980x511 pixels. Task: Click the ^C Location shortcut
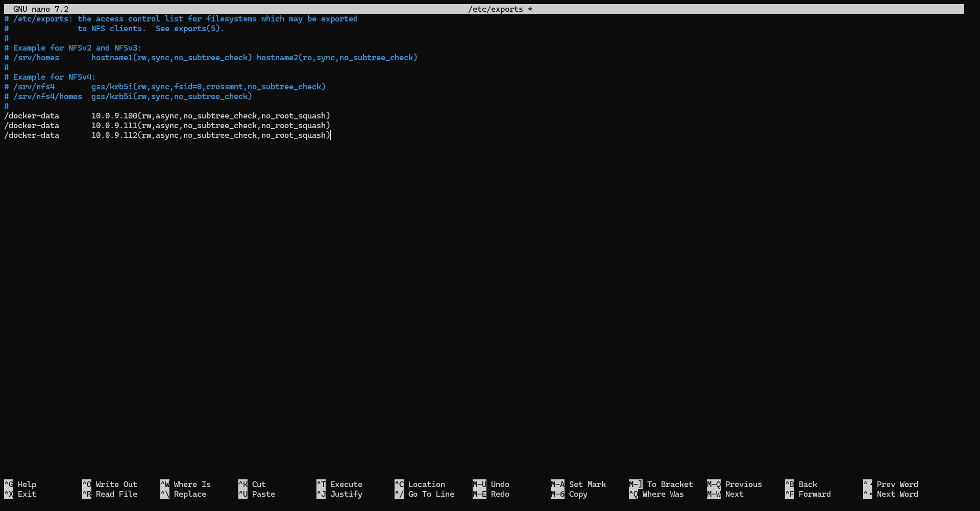pyautogui.click(x=420, y=484)
